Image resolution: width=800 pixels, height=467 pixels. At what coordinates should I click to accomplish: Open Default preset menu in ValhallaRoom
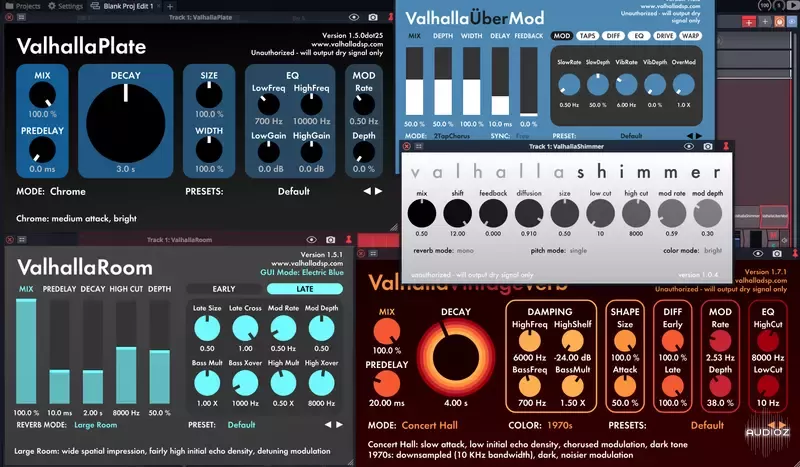(241, 425)
